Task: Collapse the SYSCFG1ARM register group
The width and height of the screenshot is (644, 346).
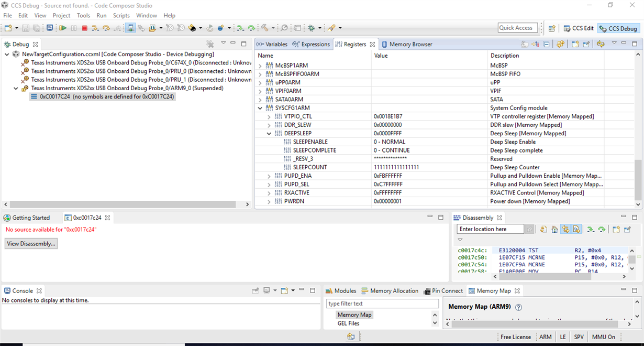Action: tap(260, 108)
